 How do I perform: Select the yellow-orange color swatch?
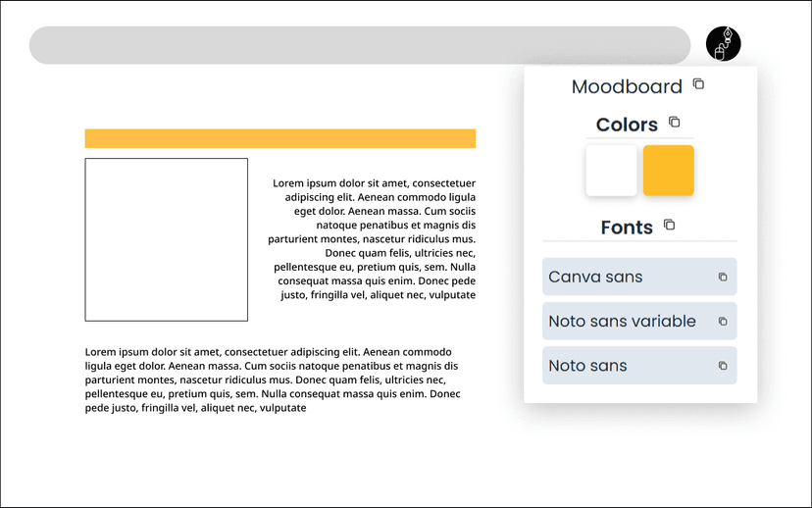coord(669,171)
